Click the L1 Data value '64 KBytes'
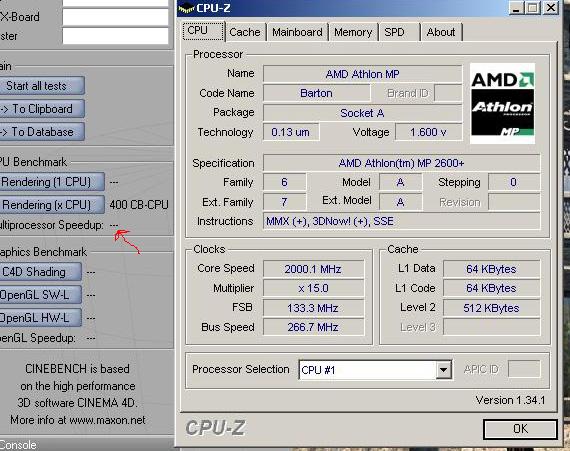The image size is (570, 451). point(491,269)
